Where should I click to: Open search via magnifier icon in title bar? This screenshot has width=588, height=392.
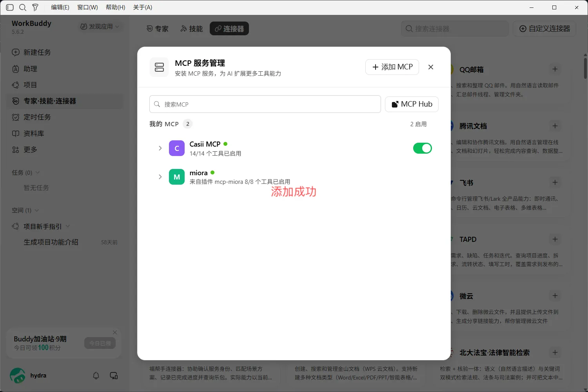point(23,7)
